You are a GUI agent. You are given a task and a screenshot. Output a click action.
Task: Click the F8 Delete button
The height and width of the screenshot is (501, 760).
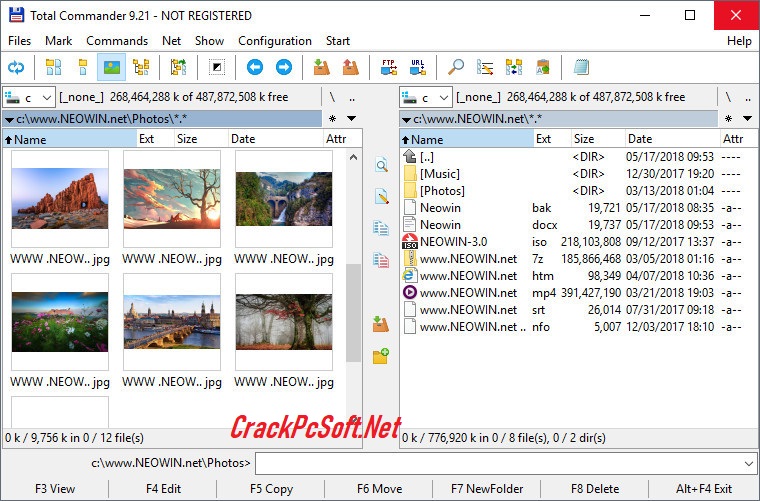click(595, 489)
